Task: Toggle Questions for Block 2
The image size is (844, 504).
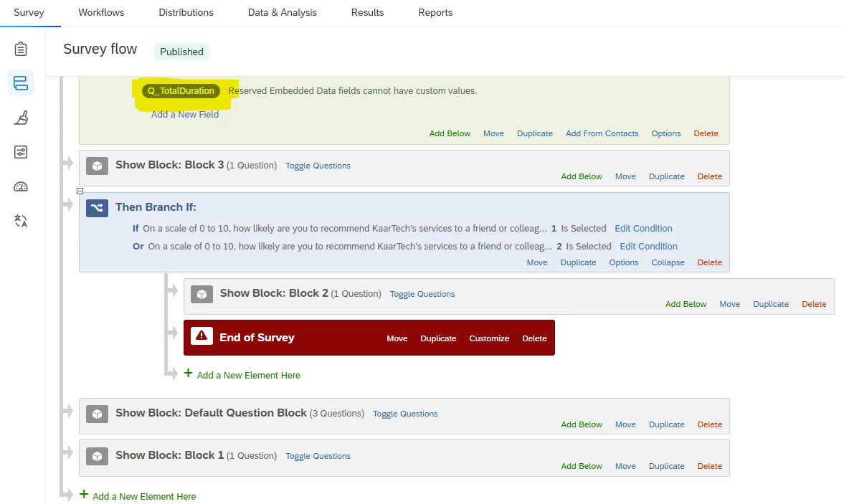Action: (x=422, y=294)
